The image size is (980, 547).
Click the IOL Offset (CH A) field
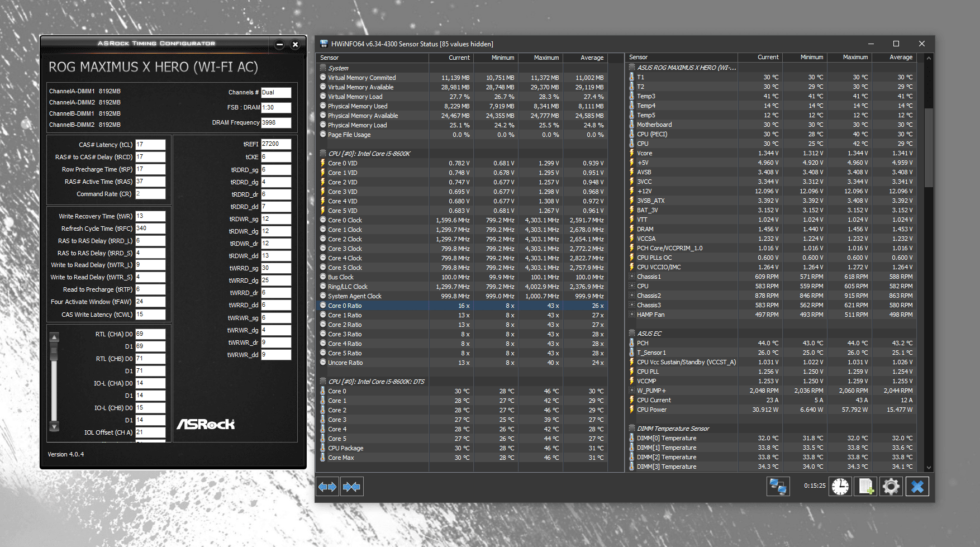[150, 432]
